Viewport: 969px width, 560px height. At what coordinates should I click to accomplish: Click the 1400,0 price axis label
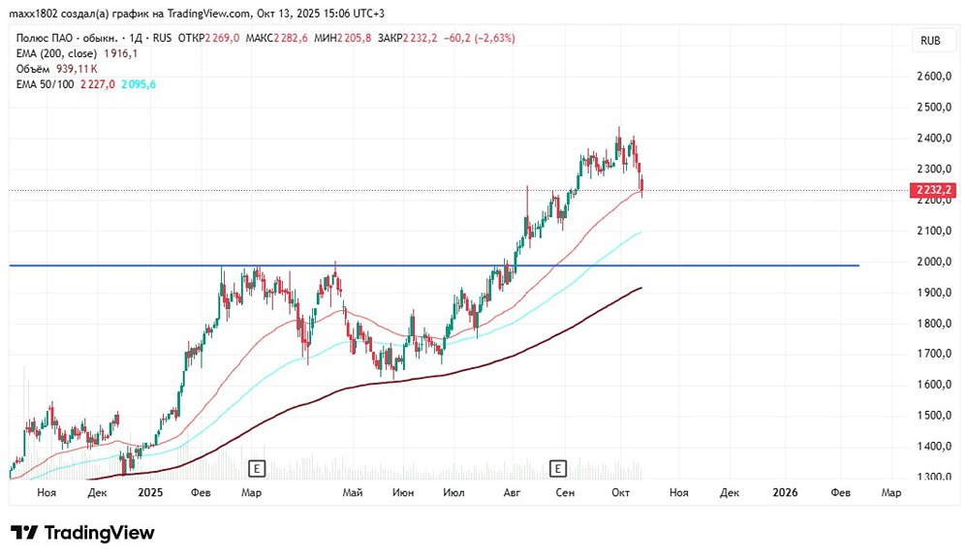coord(934,447)
